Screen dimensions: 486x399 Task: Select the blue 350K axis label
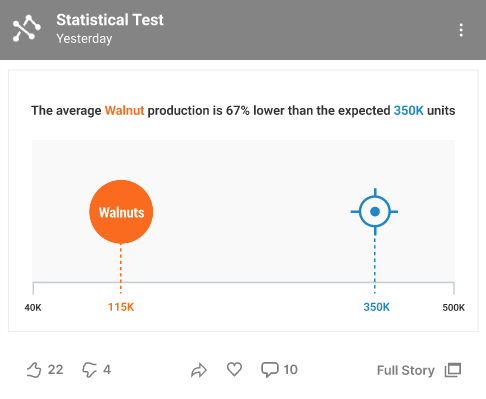point(376,307)
